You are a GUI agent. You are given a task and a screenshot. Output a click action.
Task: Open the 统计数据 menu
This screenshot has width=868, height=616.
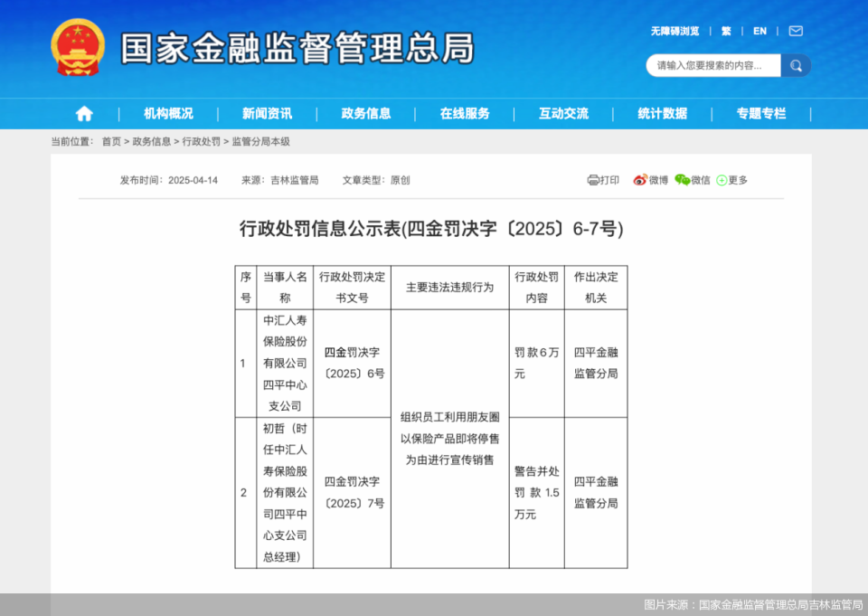click(x=663, y=114)
